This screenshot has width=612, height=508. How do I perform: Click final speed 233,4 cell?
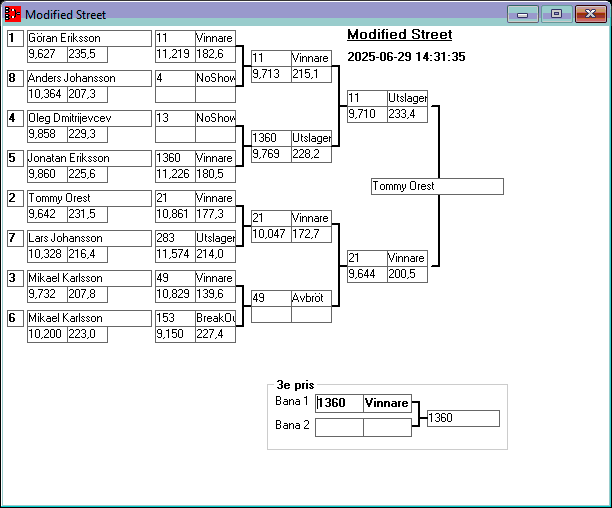point(407,114)
